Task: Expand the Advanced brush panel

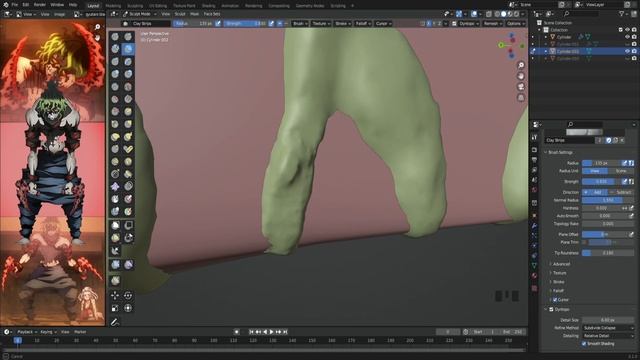Action: point(561,264)
